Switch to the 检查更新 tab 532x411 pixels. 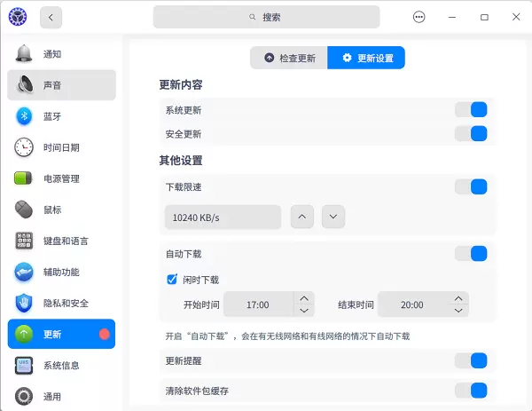[289, 58]
